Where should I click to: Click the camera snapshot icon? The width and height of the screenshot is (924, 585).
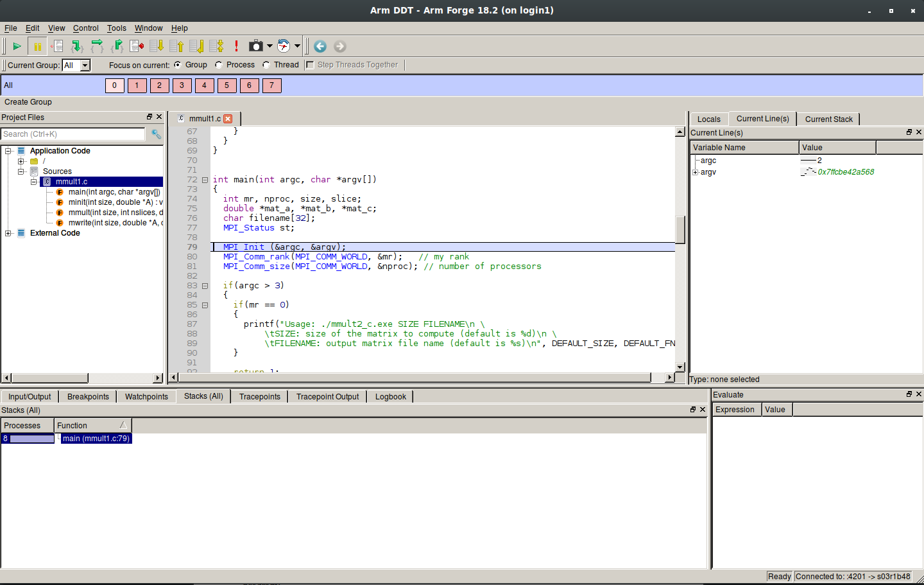click(256, 46)
